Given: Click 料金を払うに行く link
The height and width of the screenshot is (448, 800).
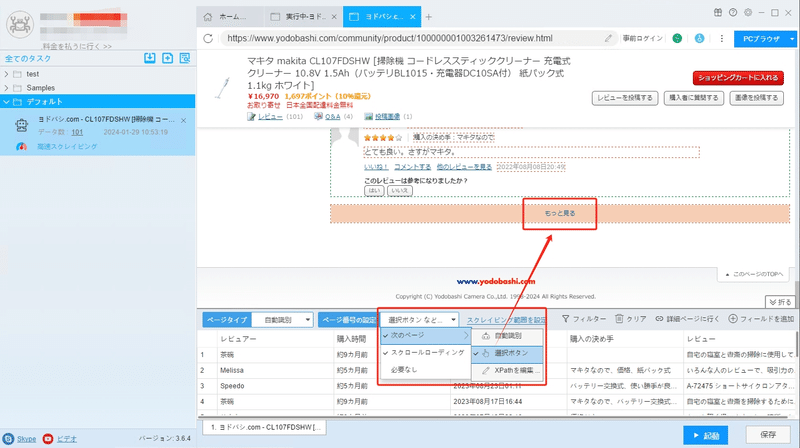Looking at the screenshot, I should point(77,46).
